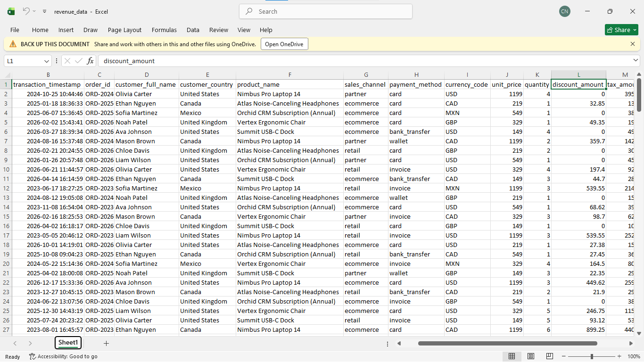This screenshot has height=362, width=644.
Task: Open the CN account profile avatar
Action: [x=565, y=11]
